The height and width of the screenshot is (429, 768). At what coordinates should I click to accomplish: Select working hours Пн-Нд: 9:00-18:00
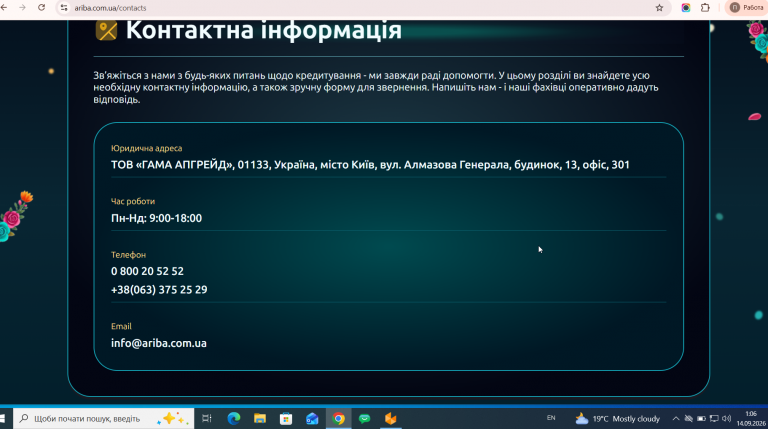pyautogui.click(x=156, y=218)
